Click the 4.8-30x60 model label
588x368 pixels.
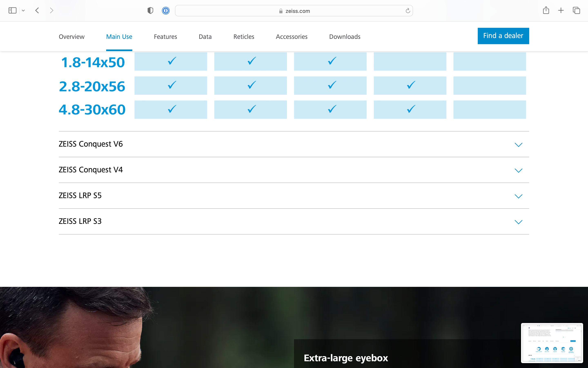point(92,110)
